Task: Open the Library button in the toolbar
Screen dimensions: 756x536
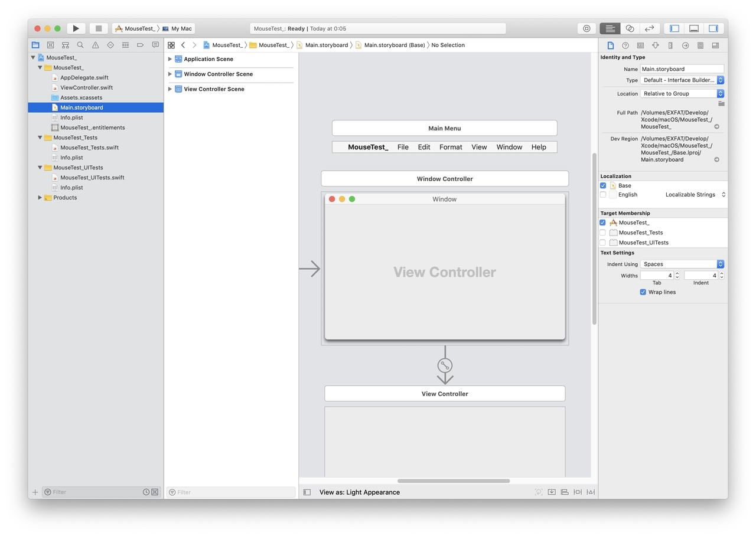Action: 586,28
